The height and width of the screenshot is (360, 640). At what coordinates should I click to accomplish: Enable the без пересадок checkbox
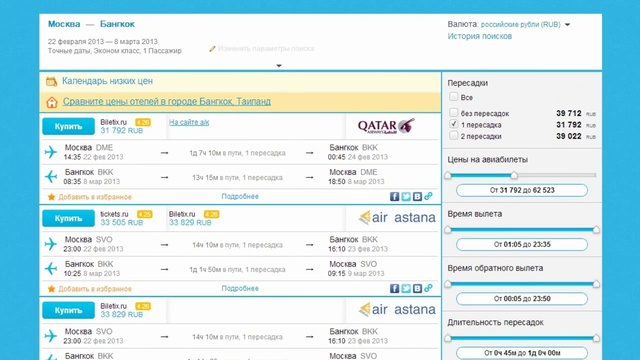(x=453, y=112)
